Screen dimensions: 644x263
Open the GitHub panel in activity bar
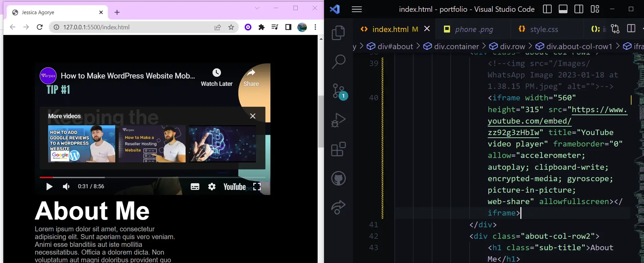pos(338,178)
